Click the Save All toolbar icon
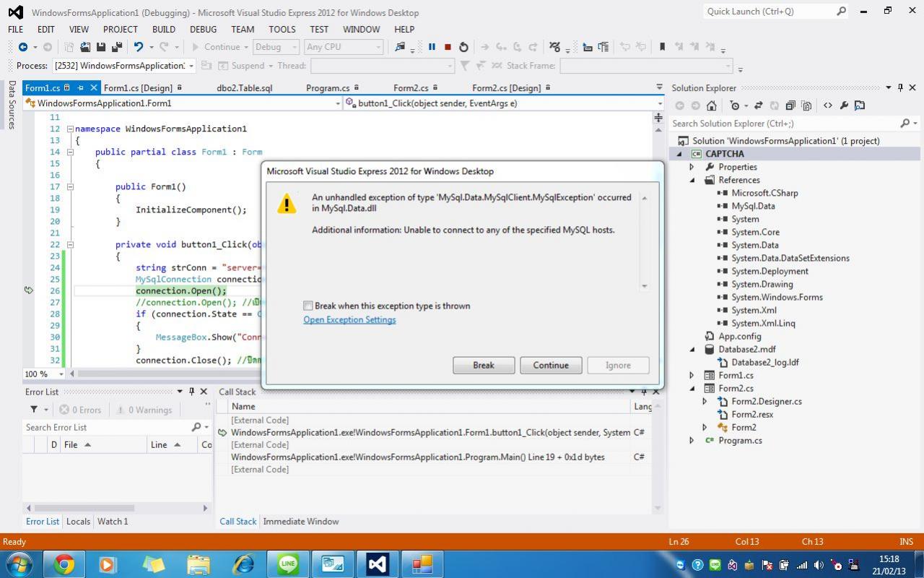This screenshot has width=924, height=578. point(115,47)
